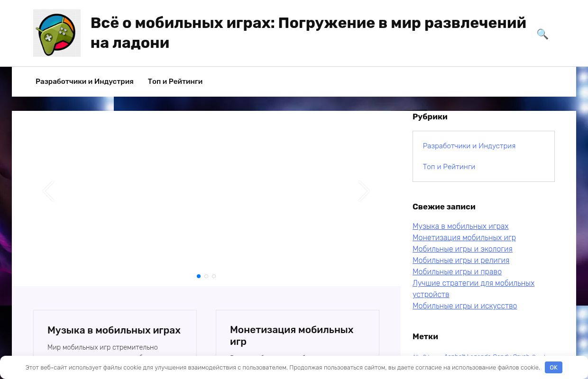
Task: Open 'Мобильные игры и религия' post
Action: tap(460, 260)
